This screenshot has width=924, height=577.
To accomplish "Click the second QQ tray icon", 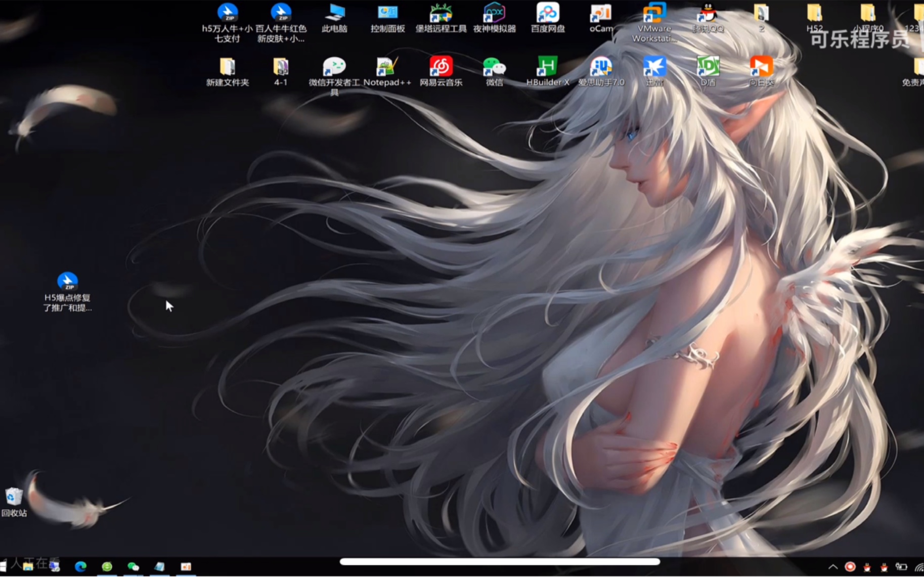I will 884,567.
